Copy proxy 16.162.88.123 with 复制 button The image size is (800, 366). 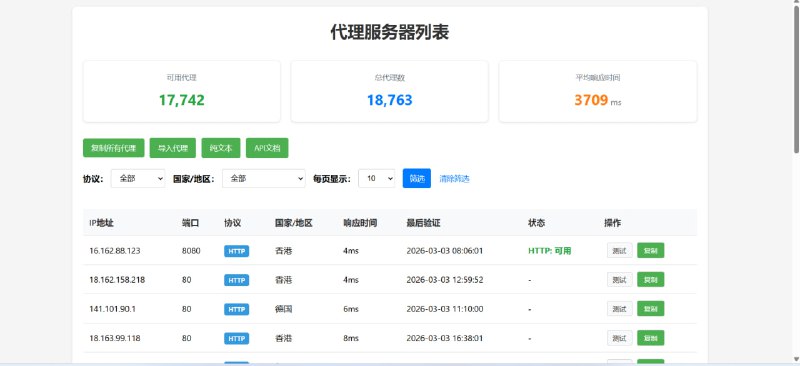pyautogui.click(x=651, y=251)
